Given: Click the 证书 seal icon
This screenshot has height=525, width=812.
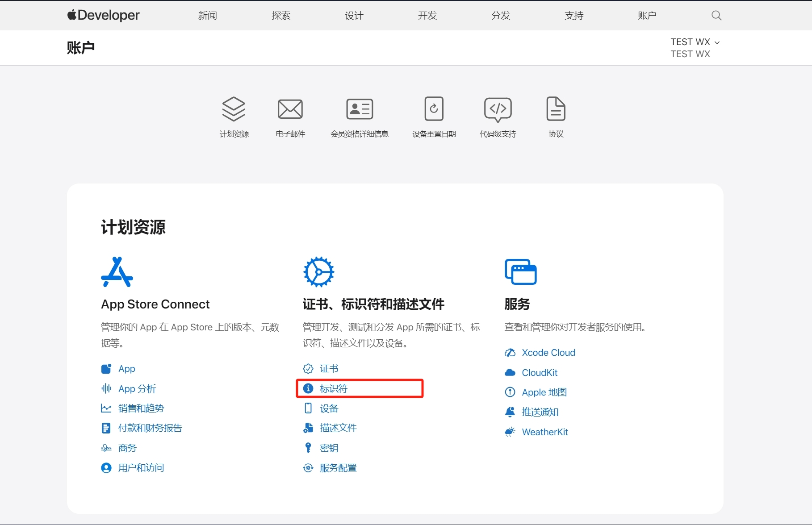Looking at the screenshot, I should coord(308,369).
